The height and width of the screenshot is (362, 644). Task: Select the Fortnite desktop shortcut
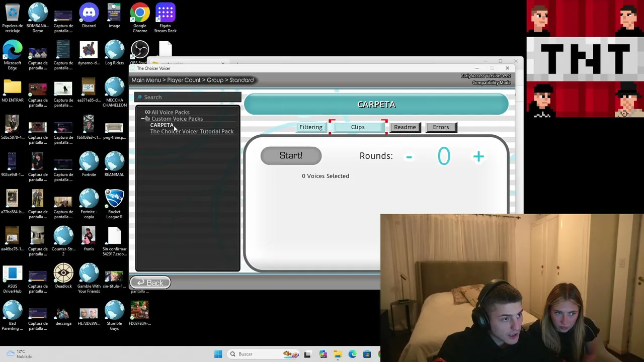click(89, 165)
